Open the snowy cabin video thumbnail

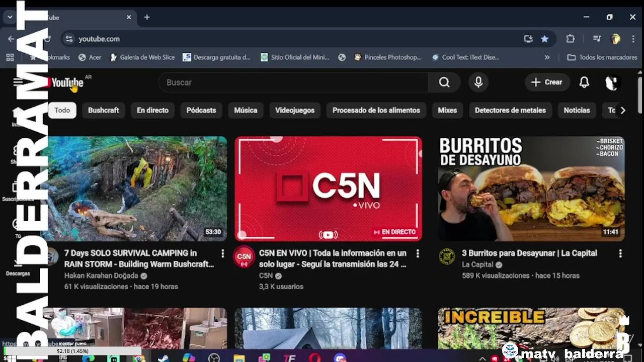click(x=328, y=328)
